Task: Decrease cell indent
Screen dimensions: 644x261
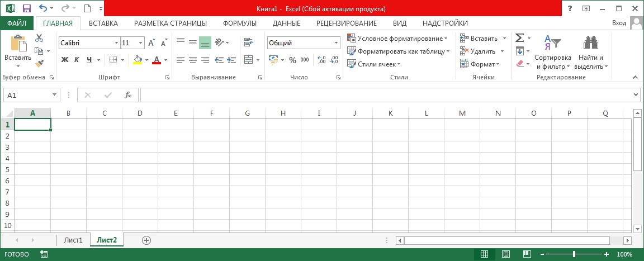Action: coord(219,60)
